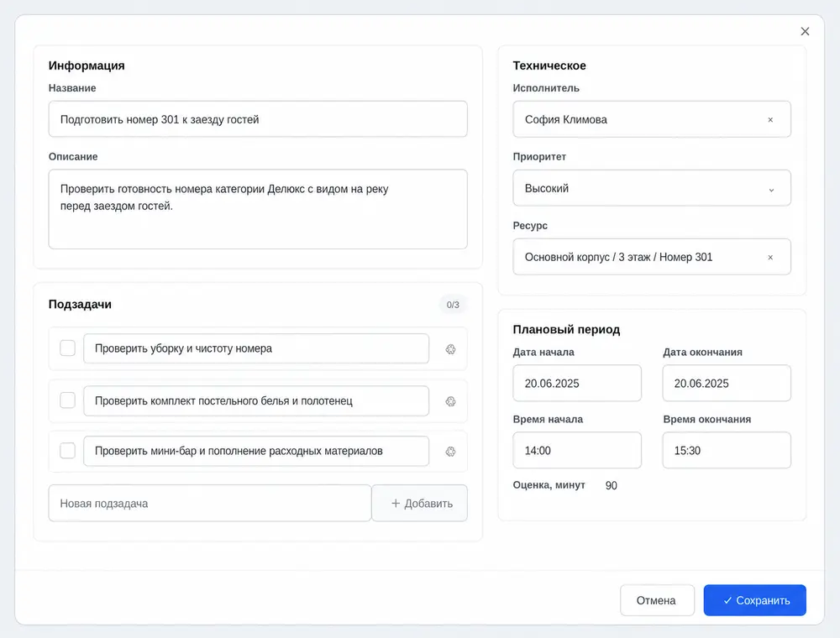Open the Приоритет dropdown showing Высокий
The width and height of the screenshot is (840, 638).
click(652, 188)
